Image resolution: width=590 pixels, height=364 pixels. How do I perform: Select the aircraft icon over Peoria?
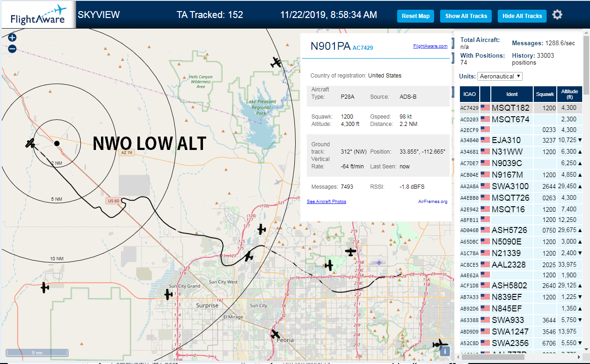coord(275,334)
